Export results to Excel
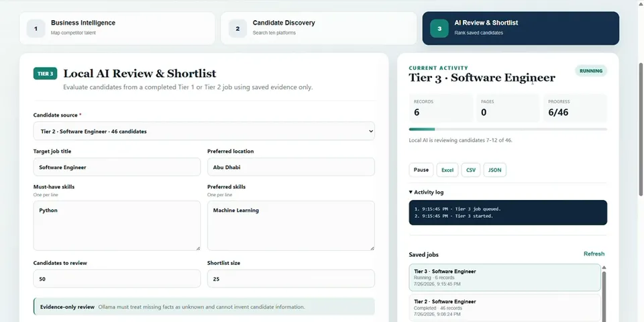Screen dimensions: 644x322 [x=447, y=170]
